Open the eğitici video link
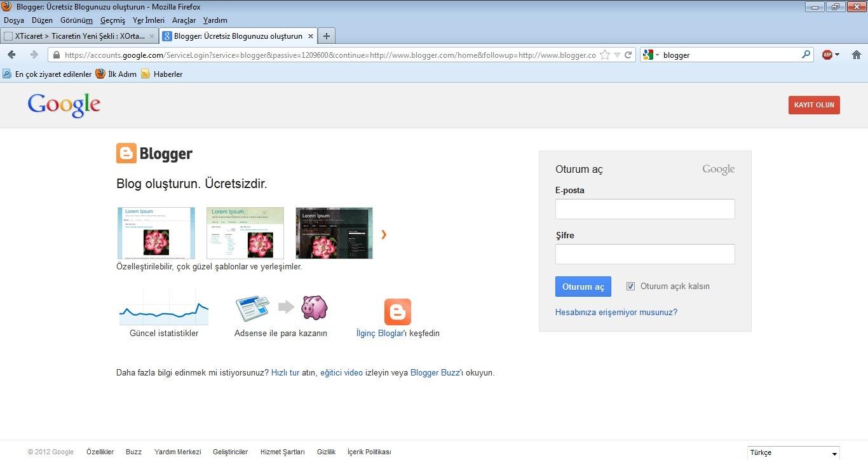 pyautogui.click(x=341, y=373)
